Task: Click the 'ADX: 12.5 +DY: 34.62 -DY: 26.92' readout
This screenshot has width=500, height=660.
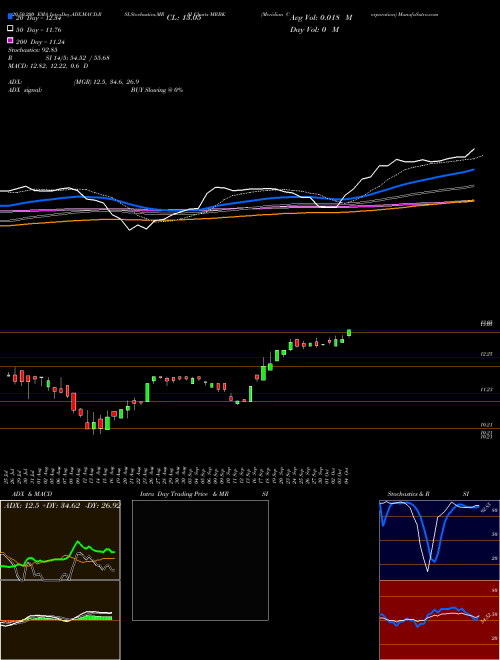Action: (x=62, y=505)
